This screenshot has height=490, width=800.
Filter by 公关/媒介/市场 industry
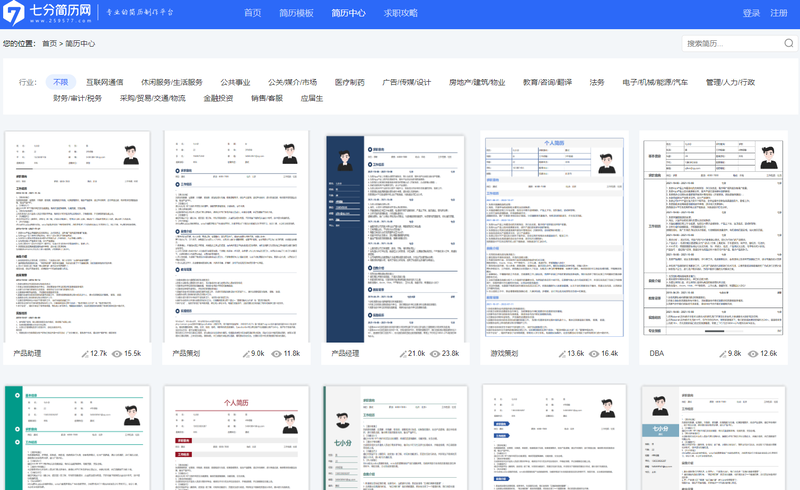tap(292, 82)
